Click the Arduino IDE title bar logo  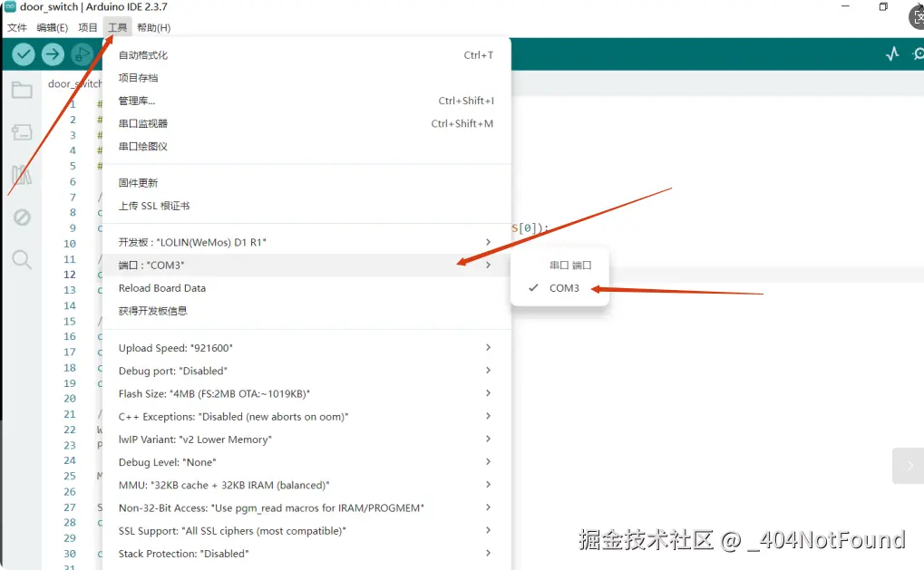pos(10,7)
